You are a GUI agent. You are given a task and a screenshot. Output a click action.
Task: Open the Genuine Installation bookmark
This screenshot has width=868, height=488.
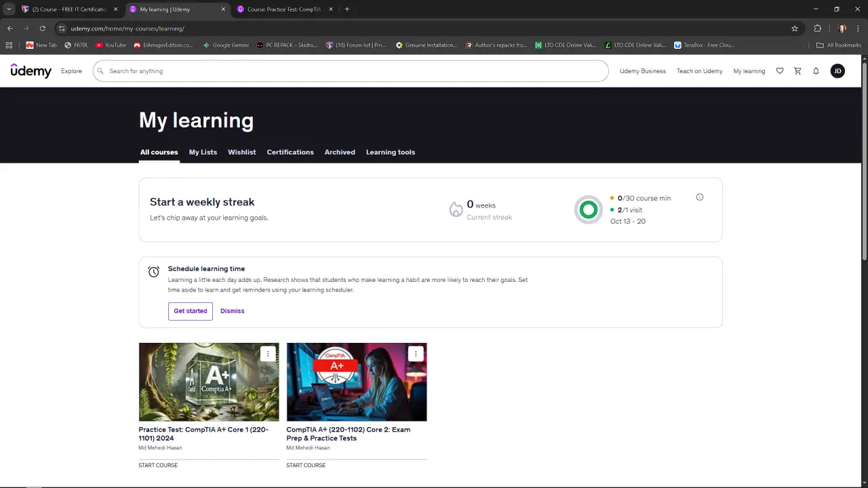pos(427,45)
